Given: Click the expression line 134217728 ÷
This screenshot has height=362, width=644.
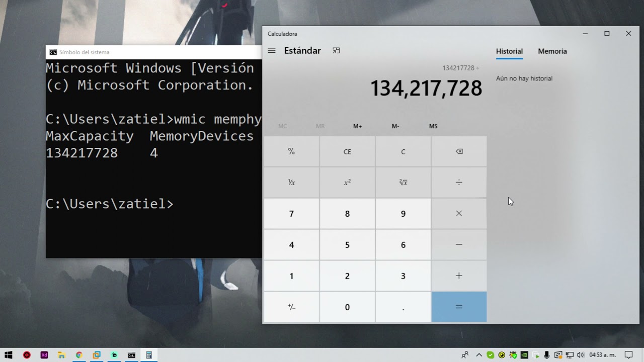Looking at the screenshot, I should (x=461, y=68).
